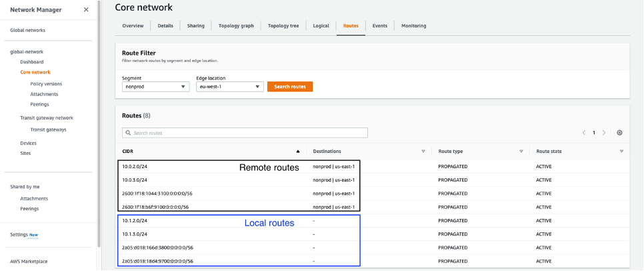644x271 pixels.
Task: Open the Sharing tab
Action: [x=195, y=25]
